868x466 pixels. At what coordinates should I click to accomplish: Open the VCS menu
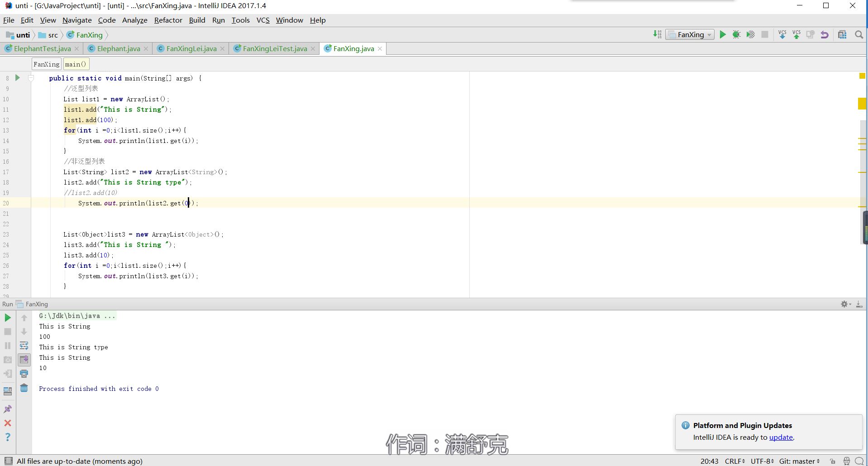click(x=263, y=20)
